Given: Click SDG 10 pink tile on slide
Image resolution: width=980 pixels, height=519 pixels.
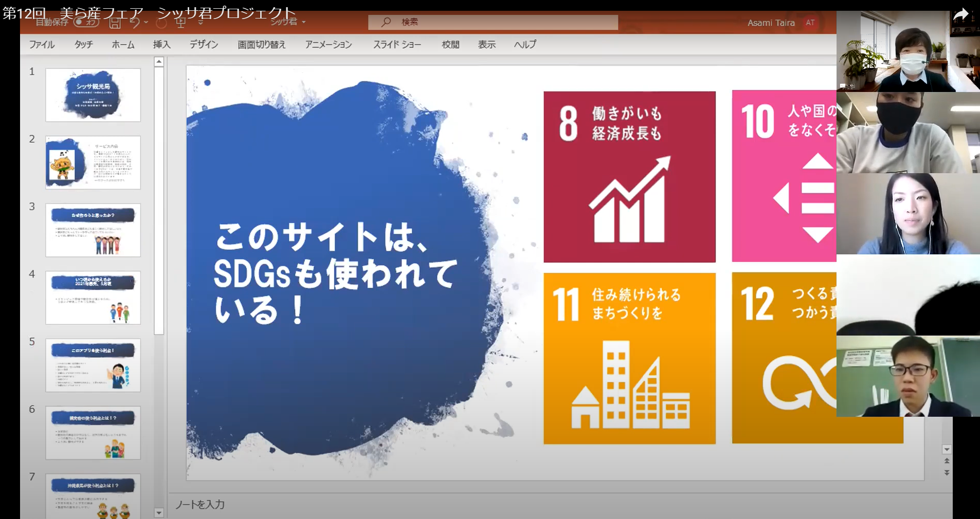Looking at the screenshot, I should pyautogui.click(x=784, y=176).
